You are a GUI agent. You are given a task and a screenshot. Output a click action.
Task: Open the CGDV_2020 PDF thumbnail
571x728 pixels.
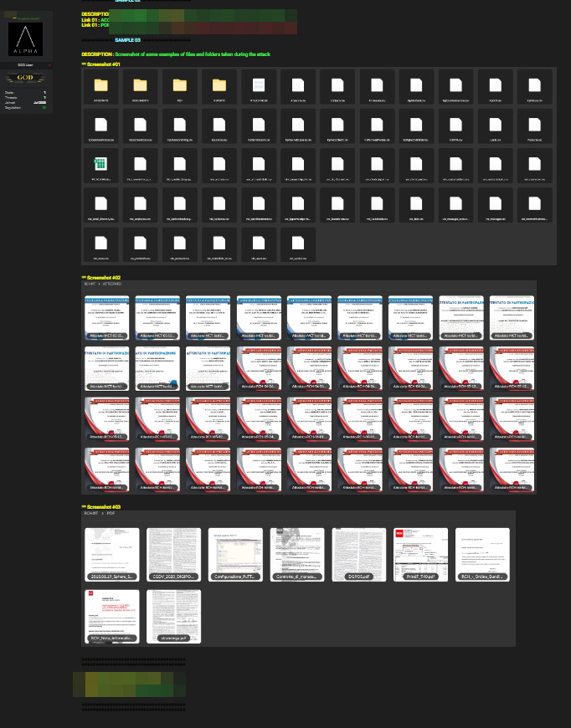point(174,554)
